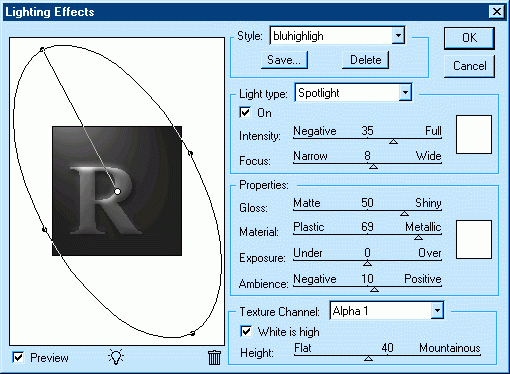Click the Exposure value 0
This screenshot has height=374, width=510.
tap(367, 253)
